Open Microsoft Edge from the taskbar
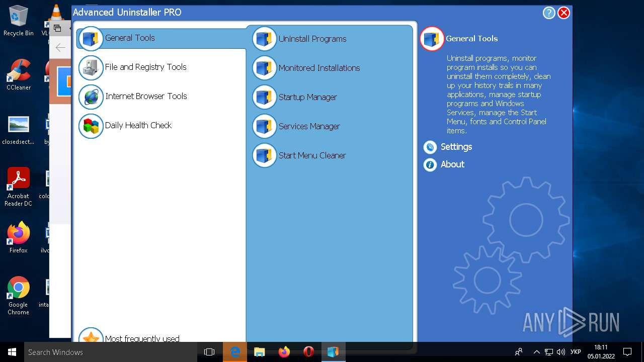Screen dimensions: 644x362 click(x=235, y=352)
